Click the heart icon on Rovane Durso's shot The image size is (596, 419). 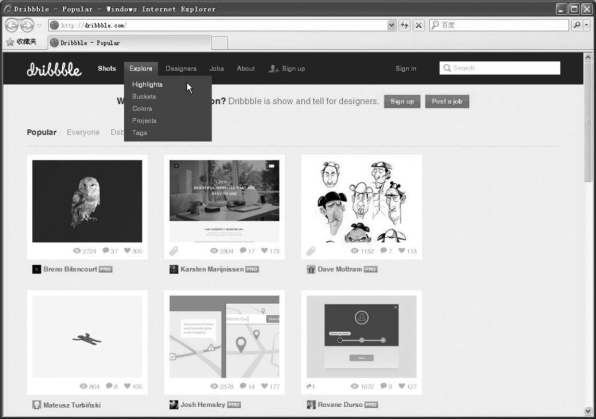pyautogui.click(x=402, y=386)
